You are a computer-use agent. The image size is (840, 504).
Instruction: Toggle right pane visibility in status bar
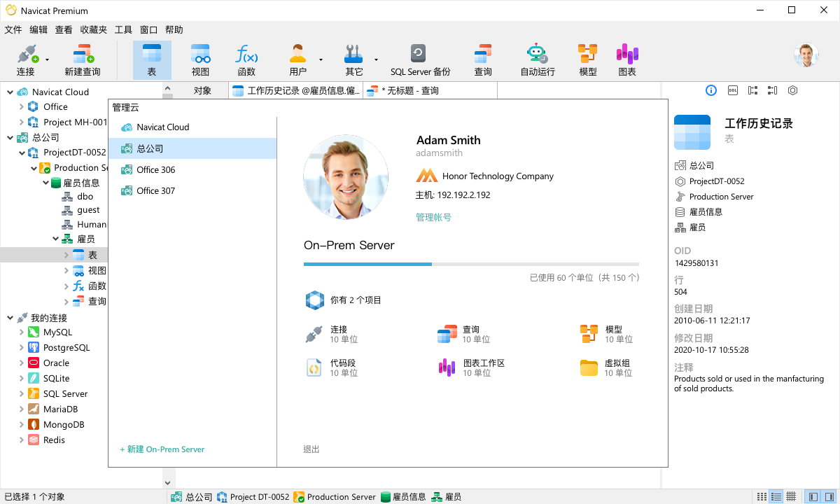tap(827, 496)
